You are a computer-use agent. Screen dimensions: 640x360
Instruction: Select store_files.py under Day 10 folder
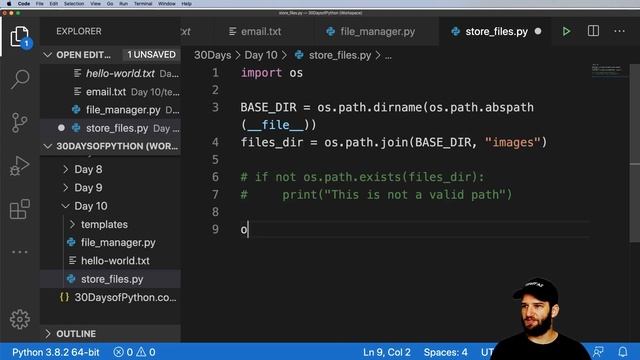coord(110,279)
